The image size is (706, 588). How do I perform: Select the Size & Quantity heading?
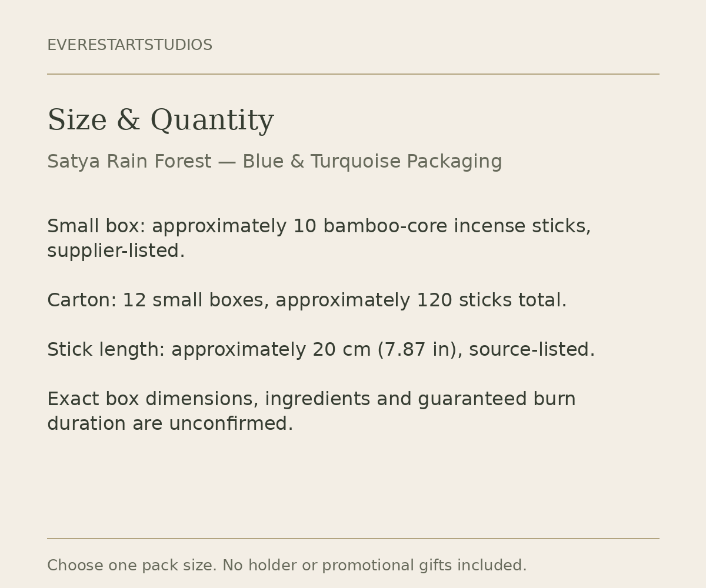click(x=161, y=121)
